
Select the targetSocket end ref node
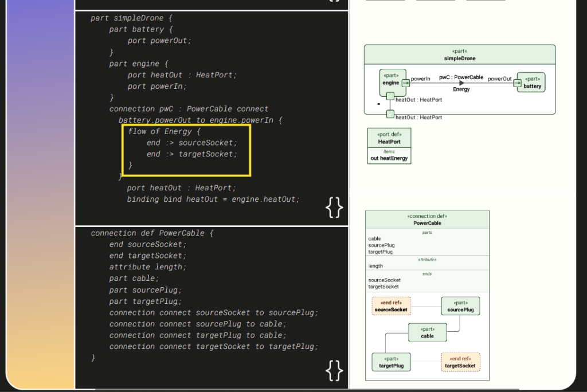(460, 362)
